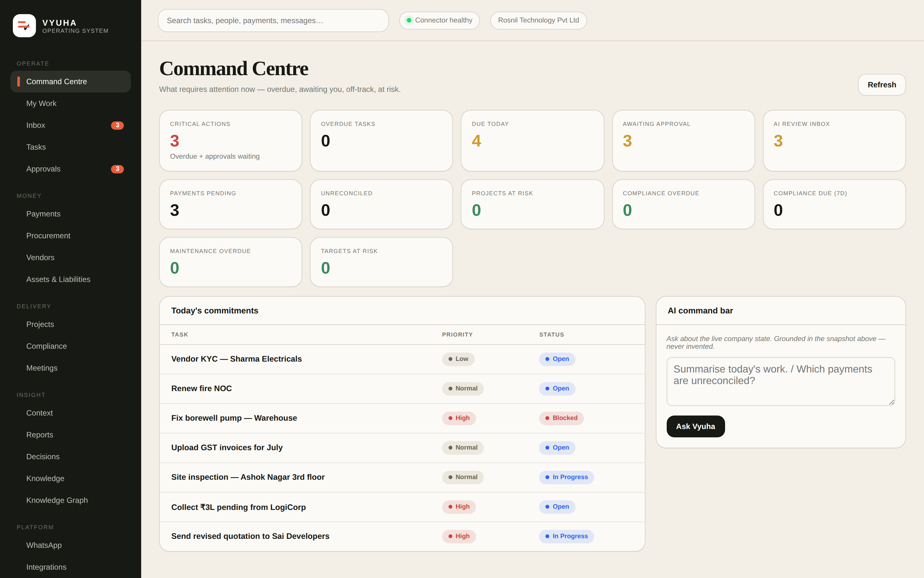The image size is (924, 578).
Task: Click the Inbox count badge
Action: pos(117,125)
